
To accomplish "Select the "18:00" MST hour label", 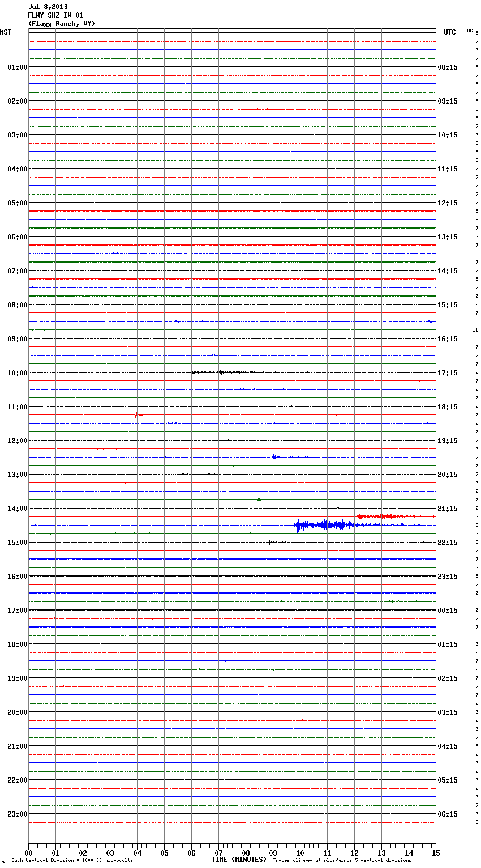I will point(18,644).
